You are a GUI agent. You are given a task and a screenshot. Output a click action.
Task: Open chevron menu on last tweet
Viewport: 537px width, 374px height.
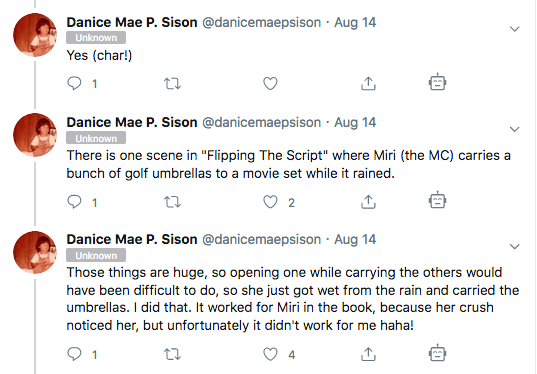[x=515, y=246]
